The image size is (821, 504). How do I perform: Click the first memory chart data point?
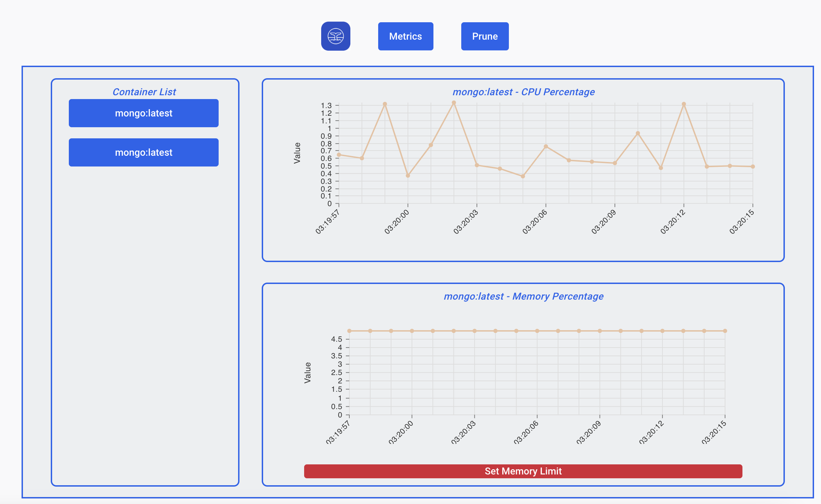pos(349,331)
